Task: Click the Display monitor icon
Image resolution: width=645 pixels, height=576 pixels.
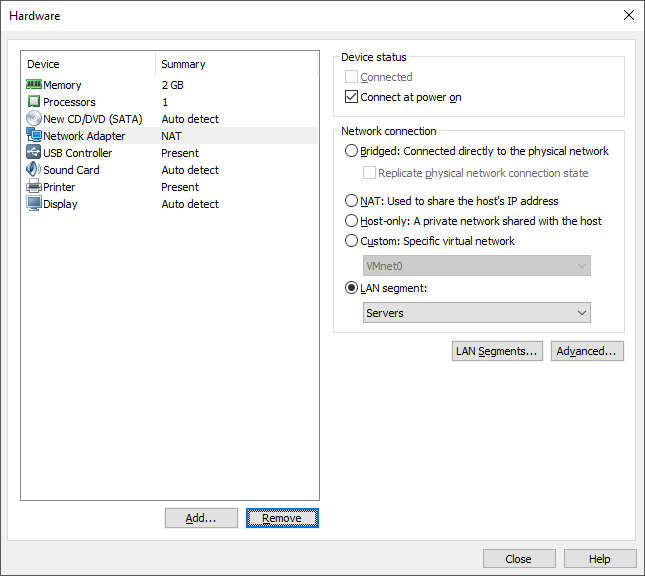Action: [34, 203]
